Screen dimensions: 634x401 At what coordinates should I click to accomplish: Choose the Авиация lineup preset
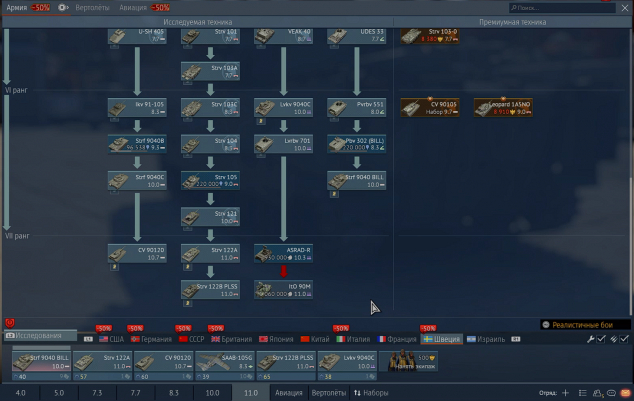[289, 393]
